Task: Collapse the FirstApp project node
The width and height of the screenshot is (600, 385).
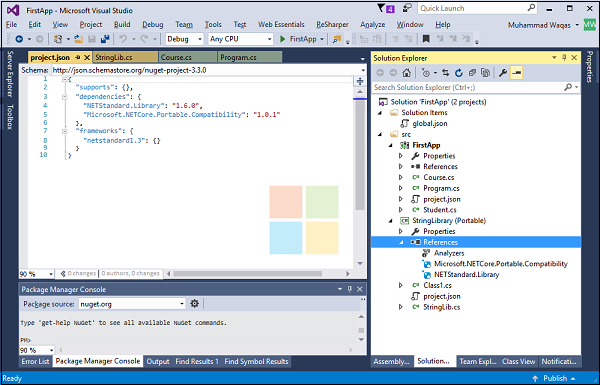Action: pyautogui.click(x=391, y=145)
